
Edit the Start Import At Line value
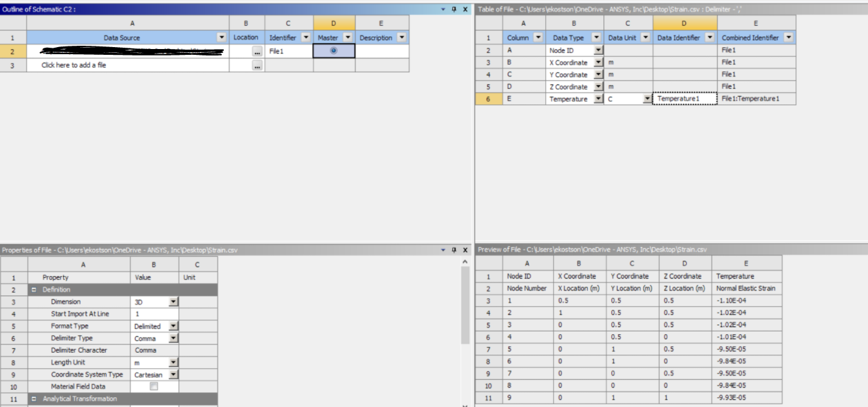[x=154, y=314]
